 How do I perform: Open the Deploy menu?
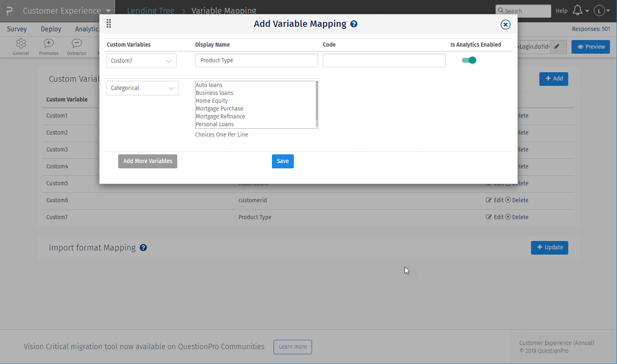coord(50,29)
